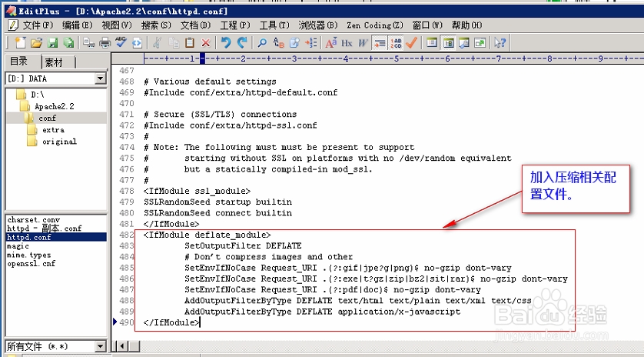644x357 pixels.
Task: Open the [D:] DATA drive dropdown
Action: coord(100,78)
